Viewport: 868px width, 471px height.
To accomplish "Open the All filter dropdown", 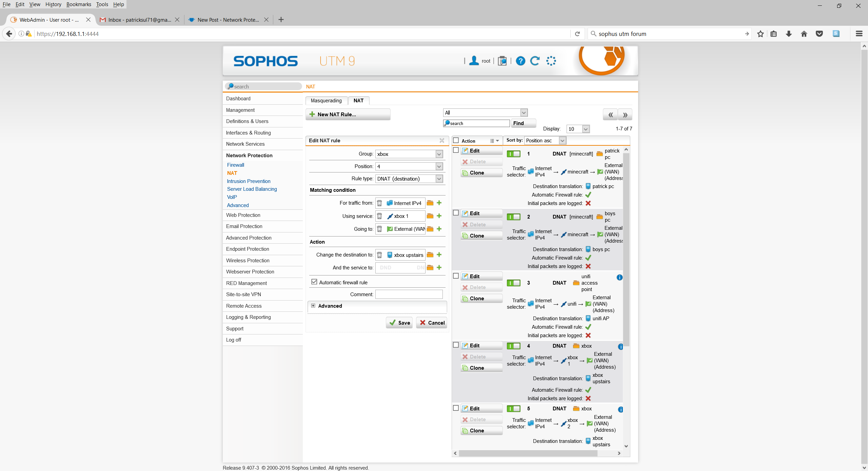I will (x=485, y=112).
